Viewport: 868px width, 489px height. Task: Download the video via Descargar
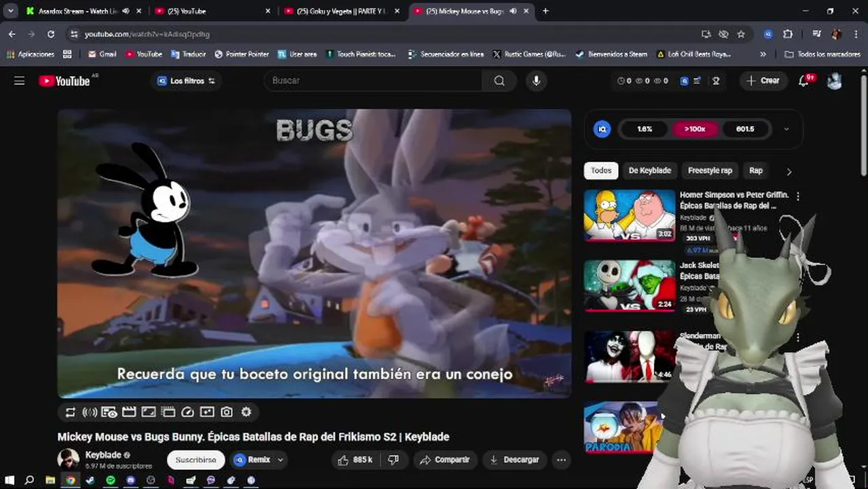coord(514,460)
